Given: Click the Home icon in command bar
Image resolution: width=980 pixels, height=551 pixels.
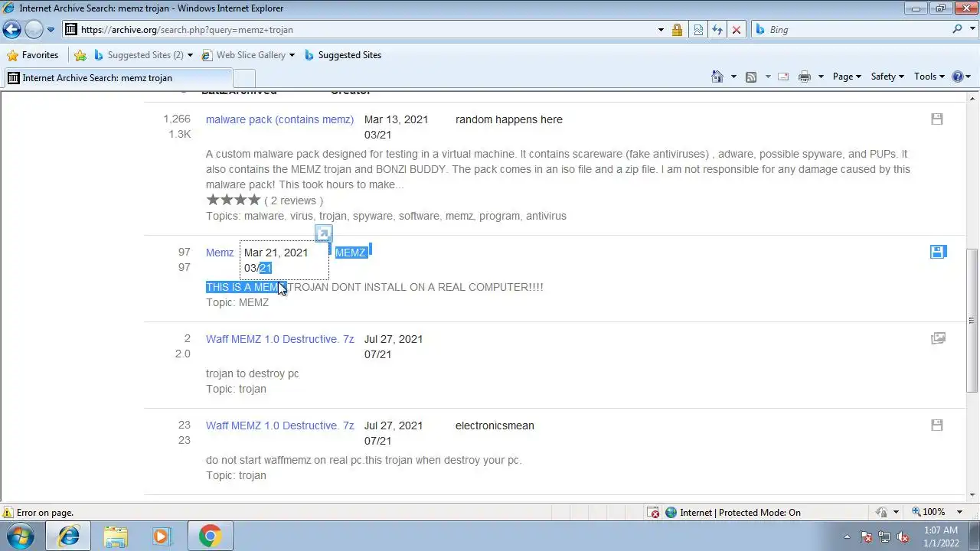Looking at the screenshot, I should (717, 77).
